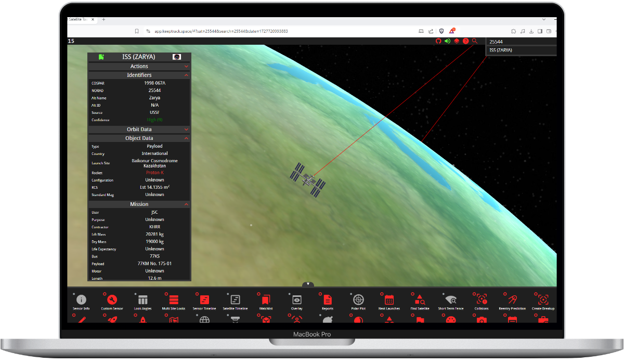
Task: Click the Proton-K rocket link
Action: coord(154,173)
